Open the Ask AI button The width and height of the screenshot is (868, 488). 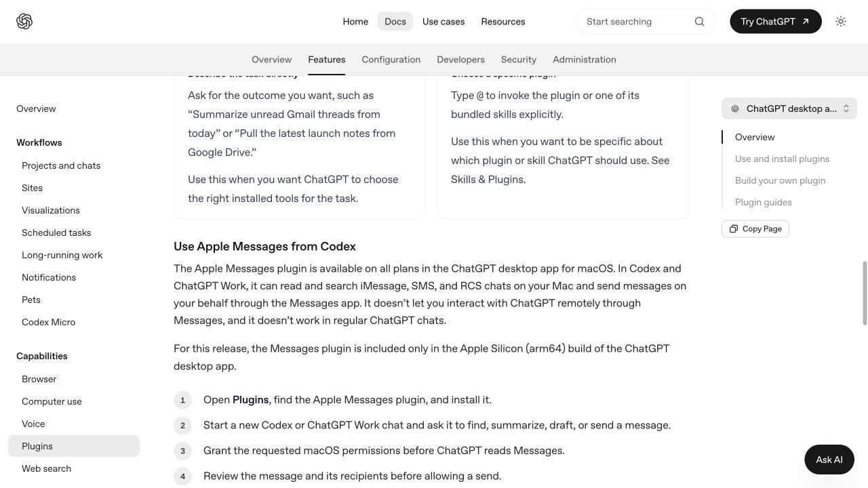(829, 460)
